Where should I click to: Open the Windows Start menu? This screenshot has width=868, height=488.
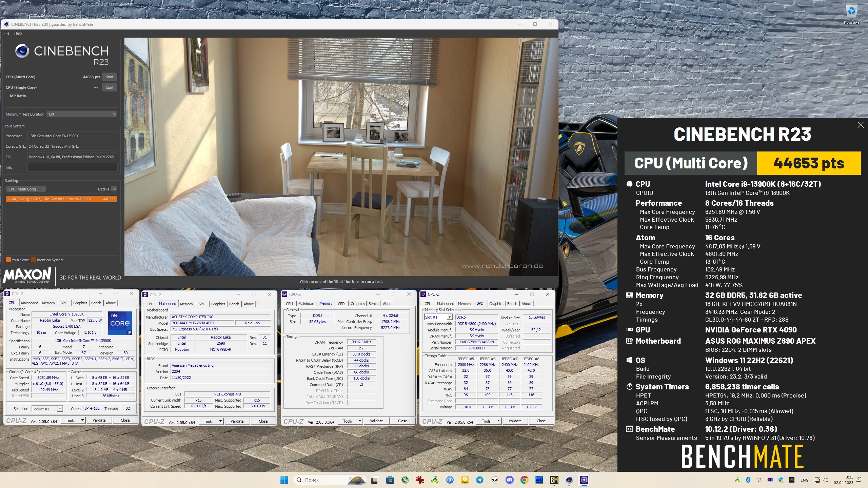click(x=284, y=480)
